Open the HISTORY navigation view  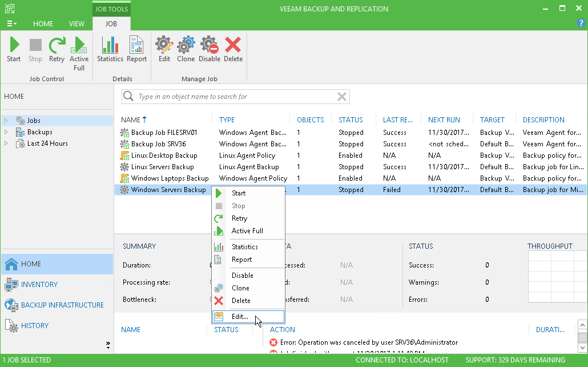[x=57, y=326]
